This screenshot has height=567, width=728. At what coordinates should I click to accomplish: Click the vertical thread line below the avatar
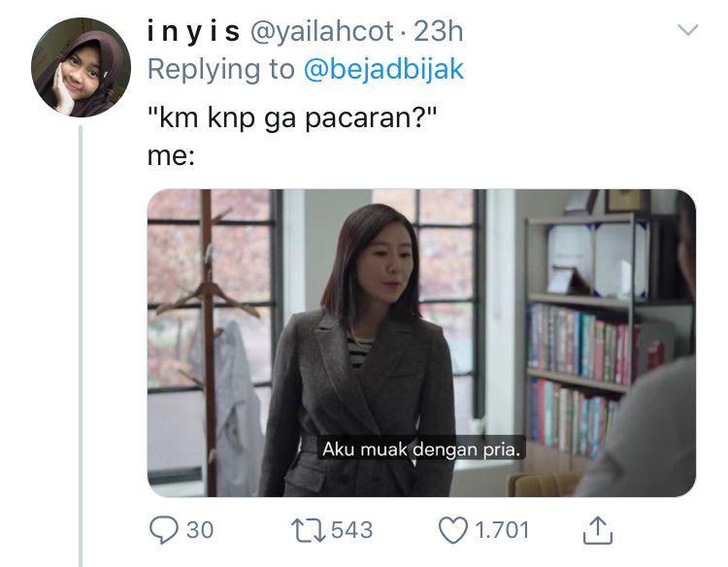[x=81, y=346]
